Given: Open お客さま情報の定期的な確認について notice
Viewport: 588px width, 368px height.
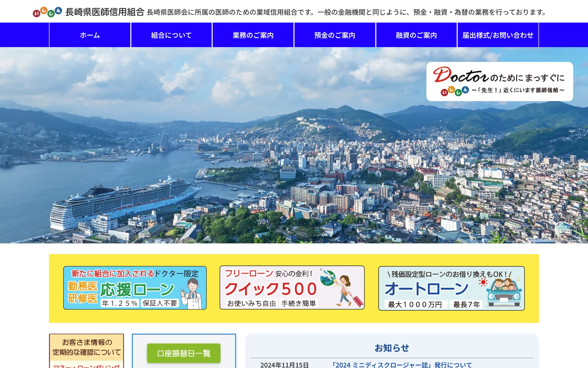Looking at the screenshot, I should pyautogui.click(x=86, y=347).
